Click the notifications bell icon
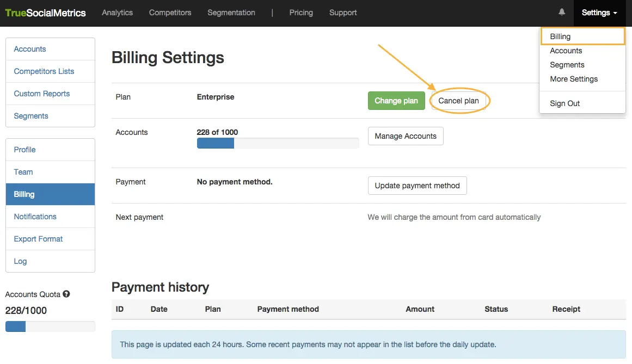Screen dimensions: 632x364 562,13
